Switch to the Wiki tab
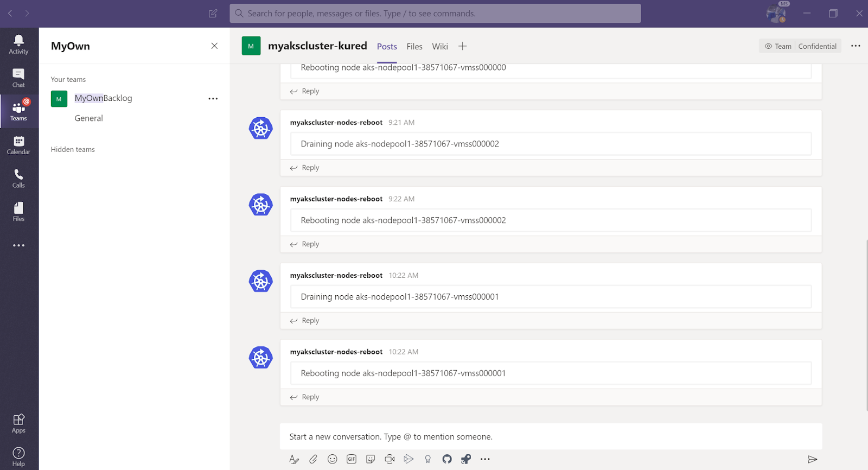 (x=440, y=47)
